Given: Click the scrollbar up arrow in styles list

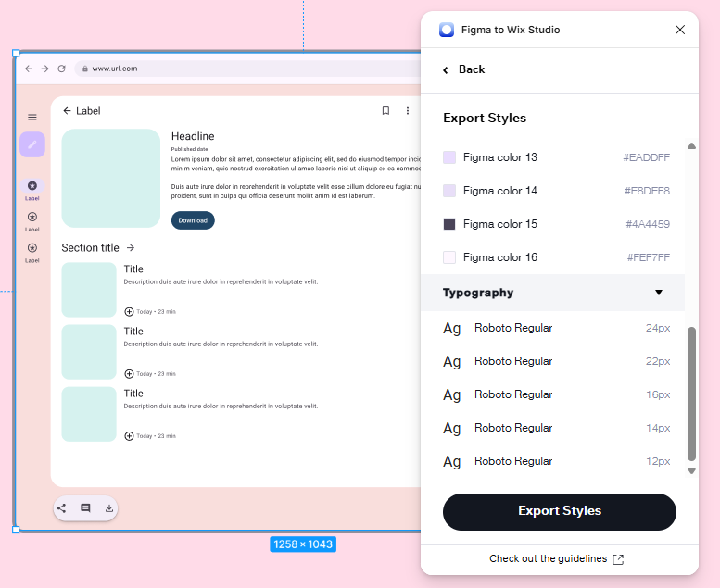Looking at the screenshot, I should coord(691,146).
